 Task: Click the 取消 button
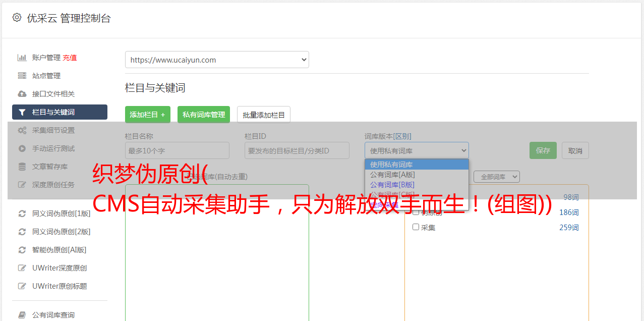pos(575,150)
